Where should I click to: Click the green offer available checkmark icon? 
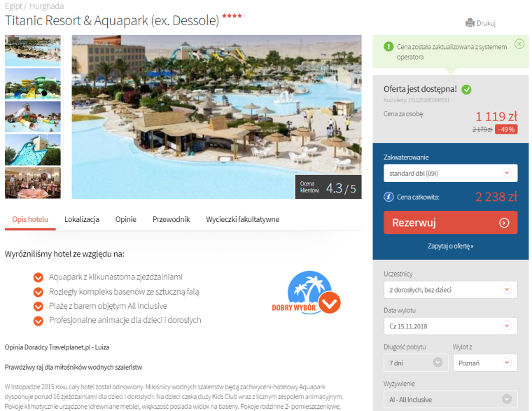[x=466, y=90]
